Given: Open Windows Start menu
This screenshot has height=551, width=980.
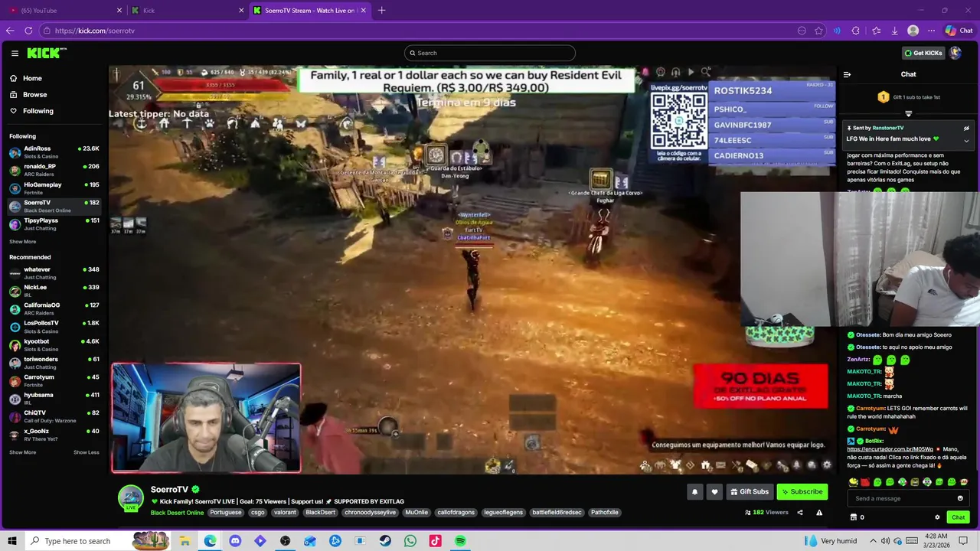Looking at the screenshot, I should [12, 541].
